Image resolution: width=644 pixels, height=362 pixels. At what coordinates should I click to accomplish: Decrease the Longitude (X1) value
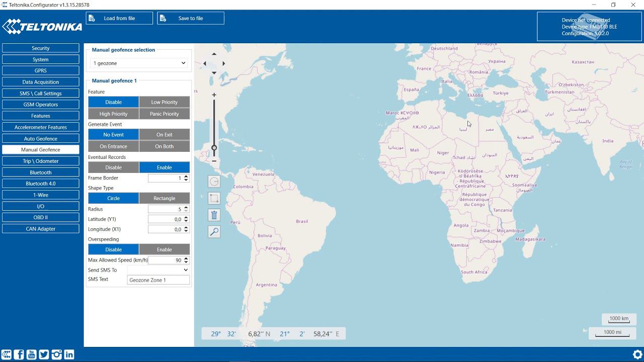point(186,231)
